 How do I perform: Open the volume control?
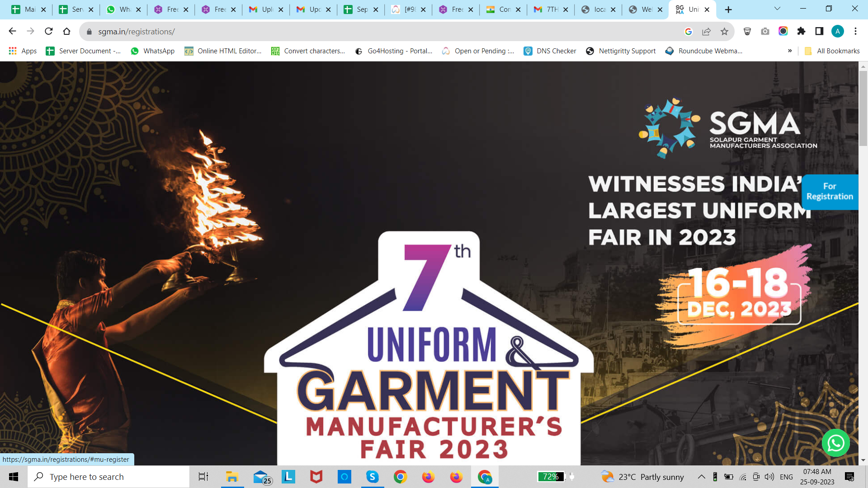click(x=769, y=477)
